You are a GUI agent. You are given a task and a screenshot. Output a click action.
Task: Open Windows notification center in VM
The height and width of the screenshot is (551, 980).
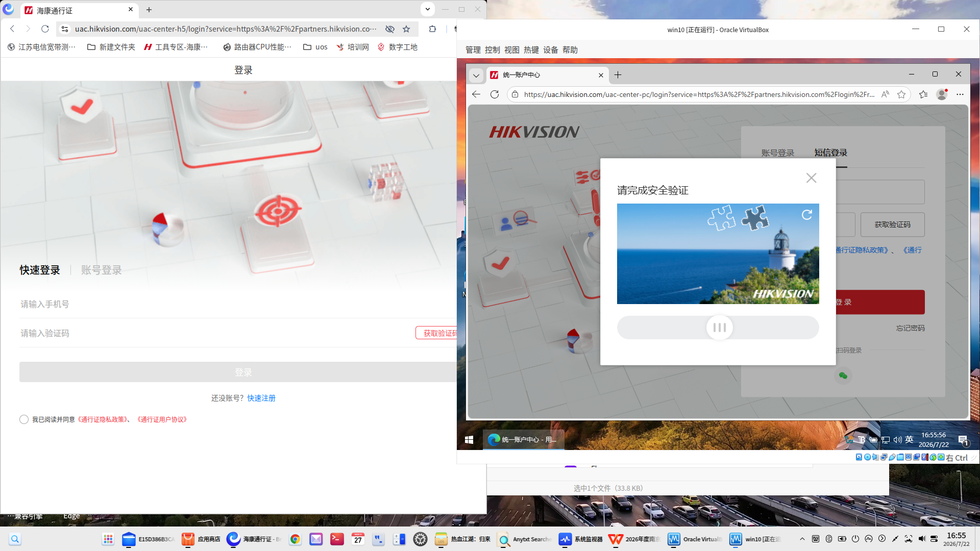point(963,440)
